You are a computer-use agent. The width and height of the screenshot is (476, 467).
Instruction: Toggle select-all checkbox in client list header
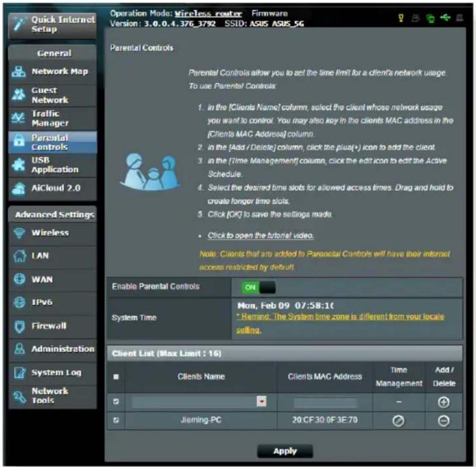tap(116, 377)
